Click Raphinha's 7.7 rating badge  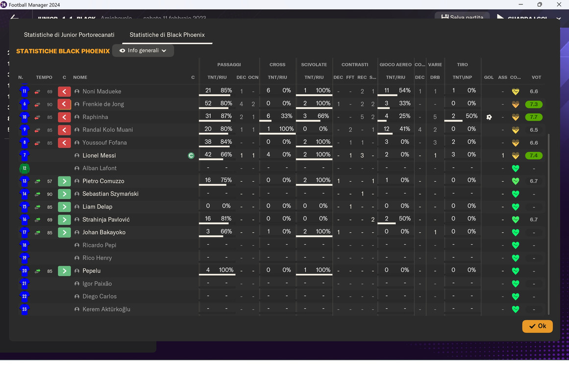click(534, 117)
